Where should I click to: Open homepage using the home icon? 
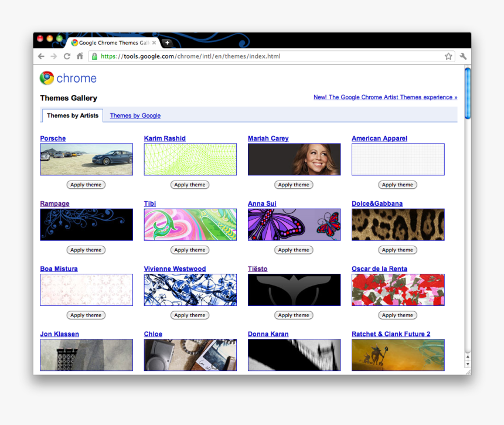[80, 56]
